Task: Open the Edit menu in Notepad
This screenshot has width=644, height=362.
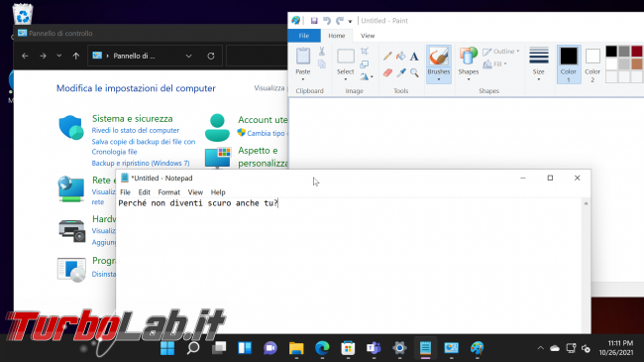Action: (x=145, y=192)
